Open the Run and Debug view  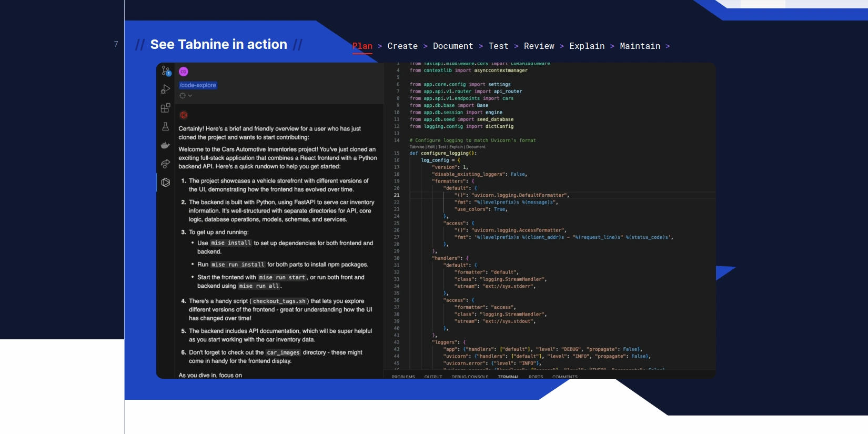[166, 89]
